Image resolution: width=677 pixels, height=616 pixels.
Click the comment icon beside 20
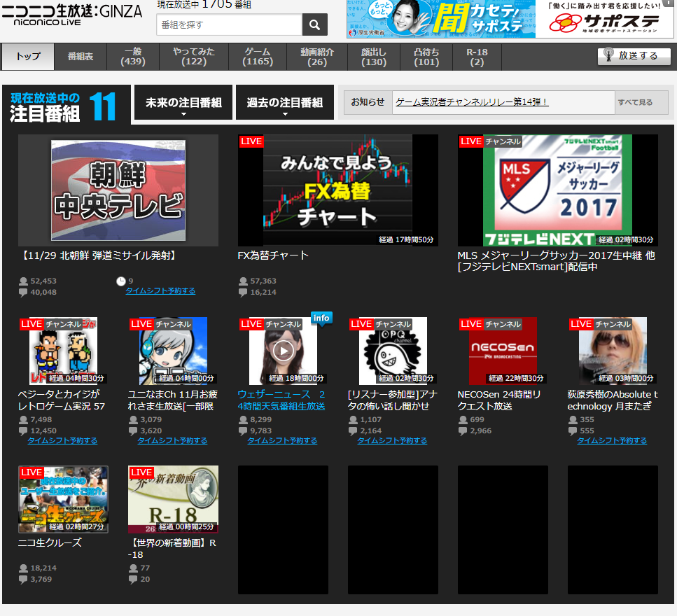133,580
